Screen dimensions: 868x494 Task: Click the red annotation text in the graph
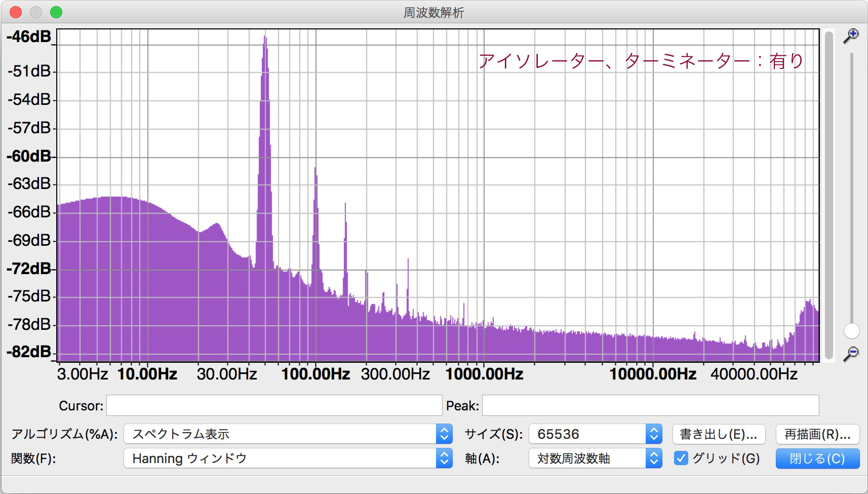pyautogui.click(x=641, y=61)
